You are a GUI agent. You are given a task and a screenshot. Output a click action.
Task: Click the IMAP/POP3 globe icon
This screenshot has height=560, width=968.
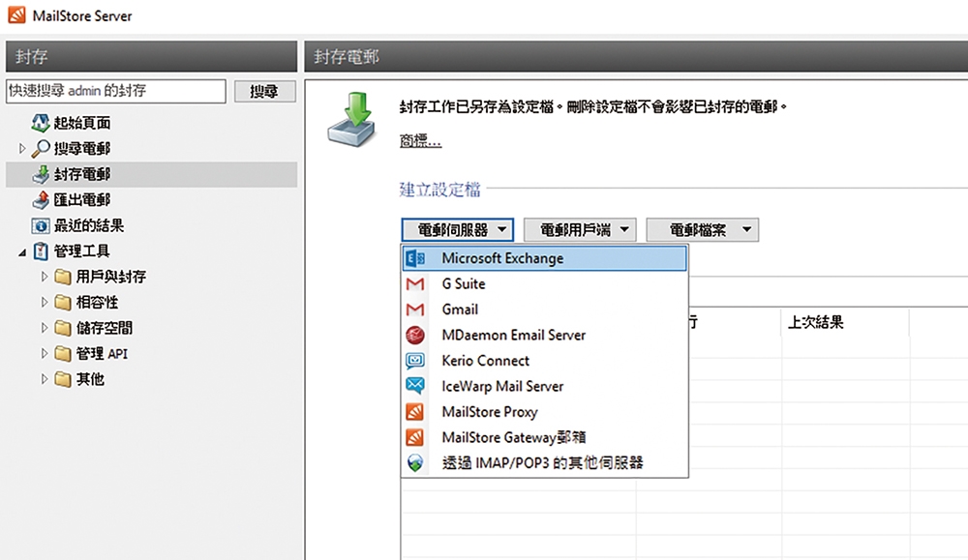tap(415, 463)
